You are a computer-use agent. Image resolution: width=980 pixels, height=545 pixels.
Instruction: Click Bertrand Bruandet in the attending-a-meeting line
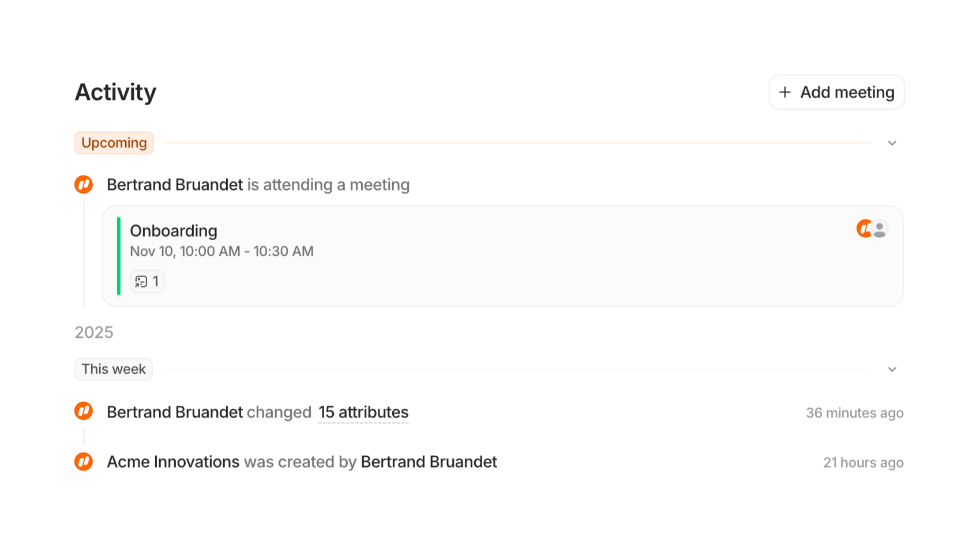(x=175, y=185)
